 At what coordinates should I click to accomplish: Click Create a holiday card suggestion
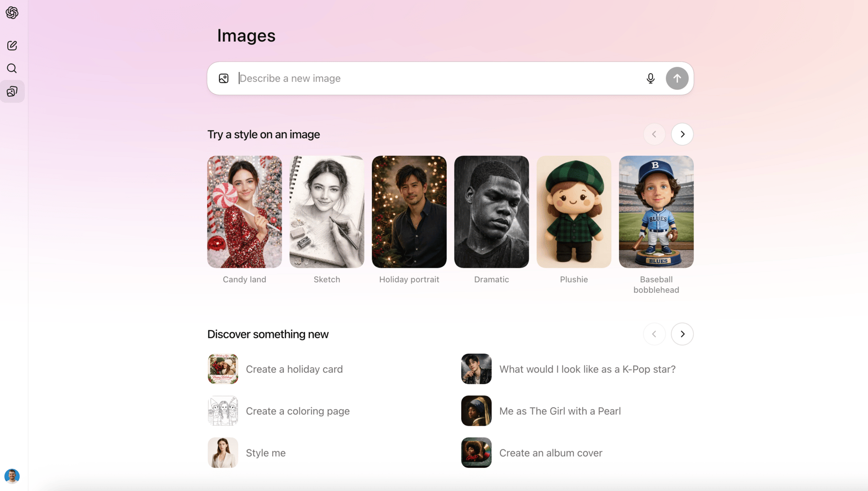tap(294, 369)
